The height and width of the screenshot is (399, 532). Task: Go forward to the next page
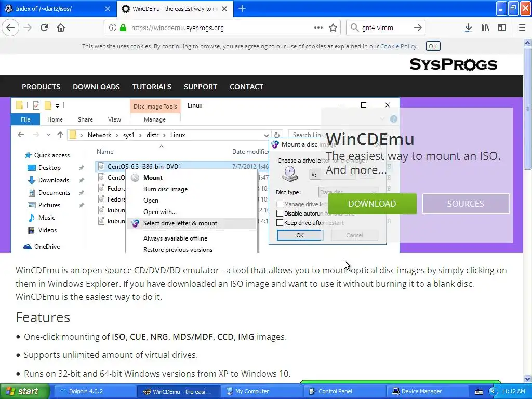(28, 28)
